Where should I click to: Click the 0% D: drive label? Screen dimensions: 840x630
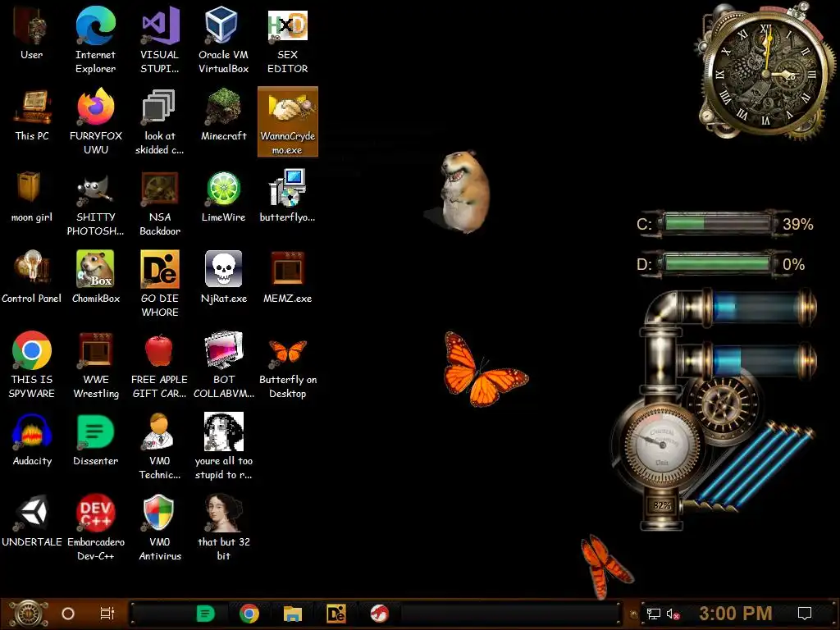point(793,264)
